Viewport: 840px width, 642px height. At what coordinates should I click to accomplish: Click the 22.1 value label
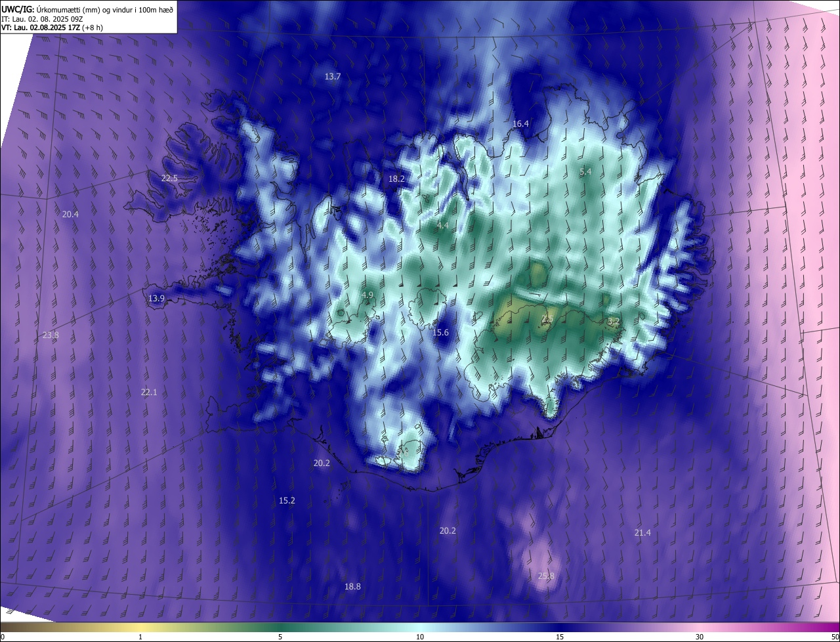point(149,393)
